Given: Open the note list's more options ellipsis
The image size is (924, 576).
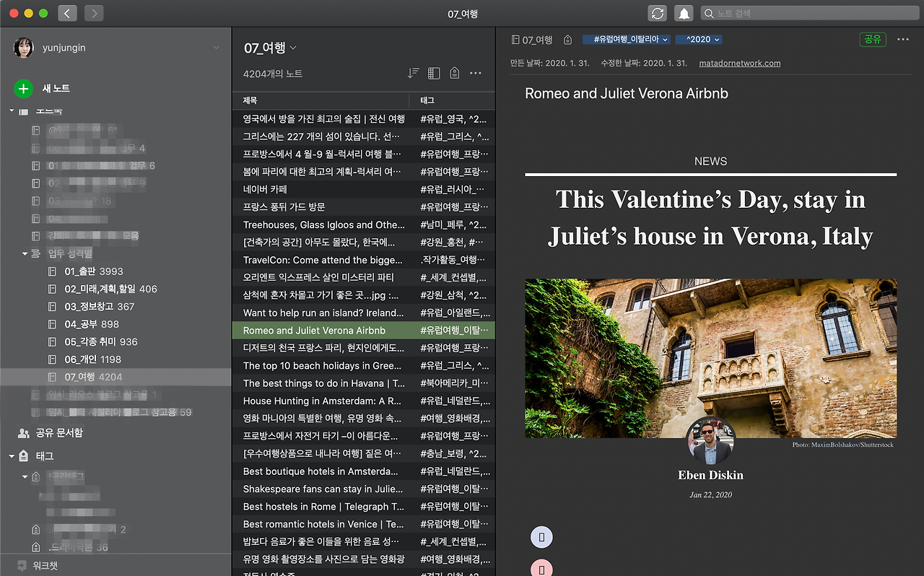Looking at the screenshot, I should click(x=476, y=73).
